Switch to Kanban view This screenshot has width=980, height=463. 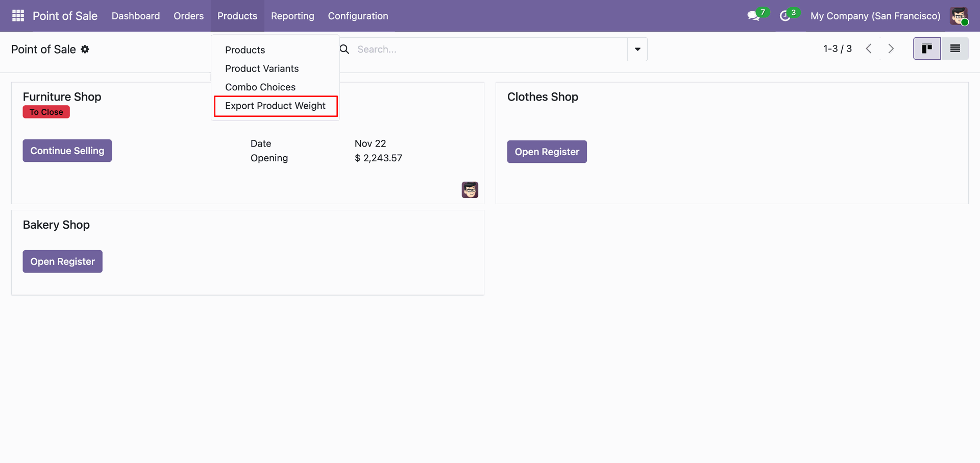pyautogui.click(x=926, y=49)
